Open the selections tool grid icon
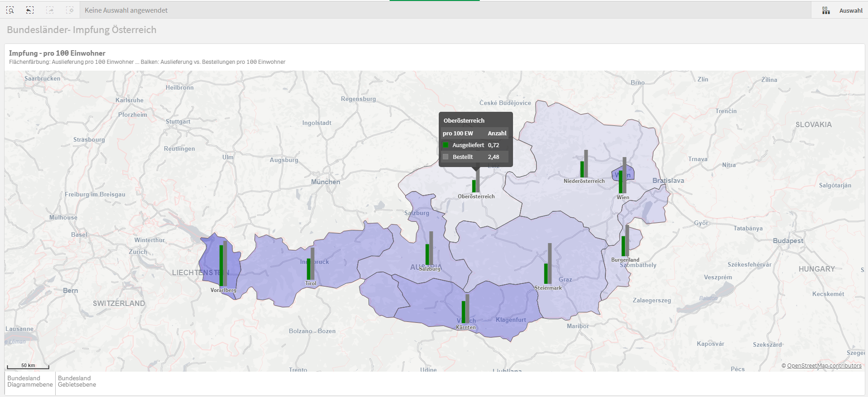Viewport: 868px width, 397px height. pyautogui.click(x=826, y=10)
